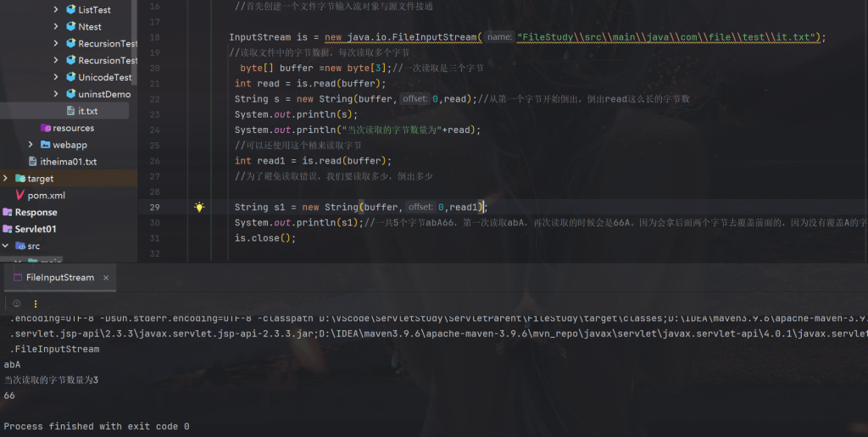This screenshot has width=868, height=437.
Task: Switch to the FileInputStream run tab
Action: (59, 277)
